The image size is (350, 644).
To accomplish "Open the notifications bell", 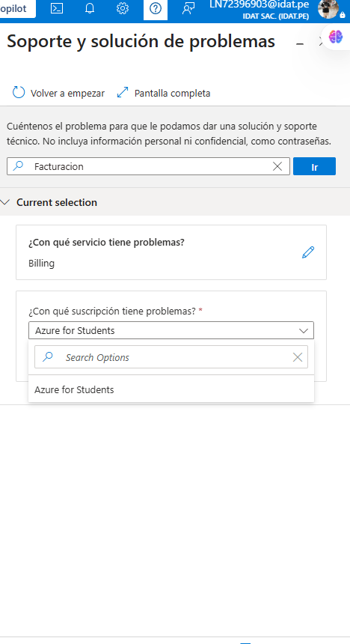I will 90,9.
